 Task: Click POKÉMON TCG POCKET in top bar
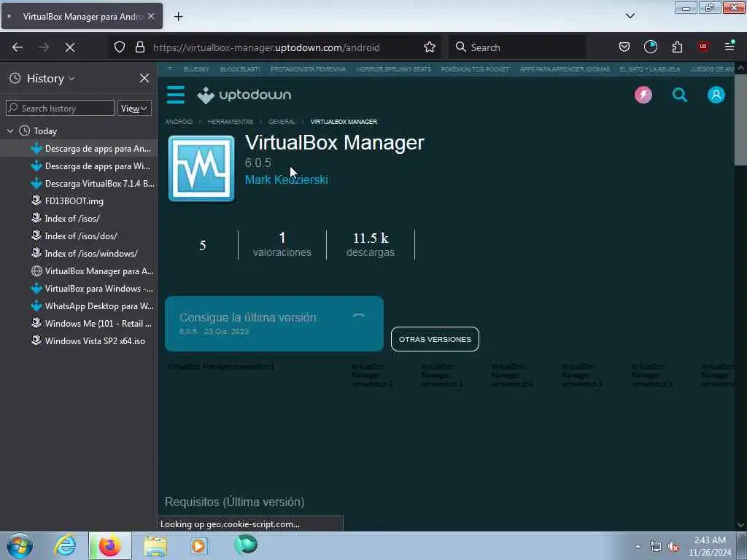click(x=475, y=69)
